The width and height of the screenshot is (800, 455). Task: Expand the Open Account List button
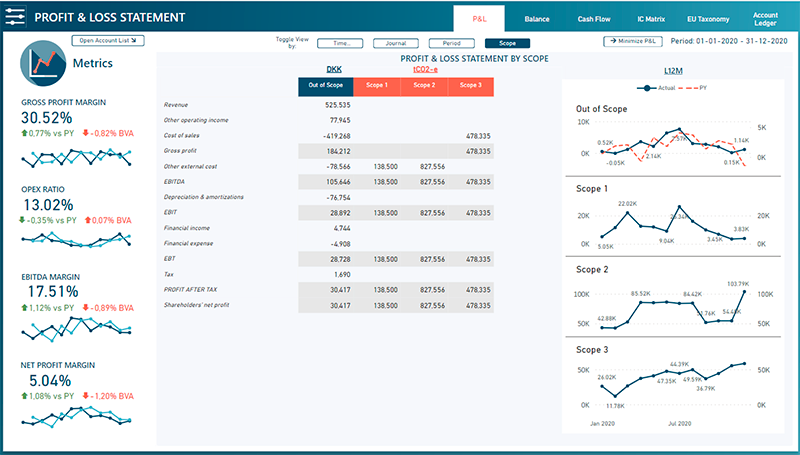108,40
